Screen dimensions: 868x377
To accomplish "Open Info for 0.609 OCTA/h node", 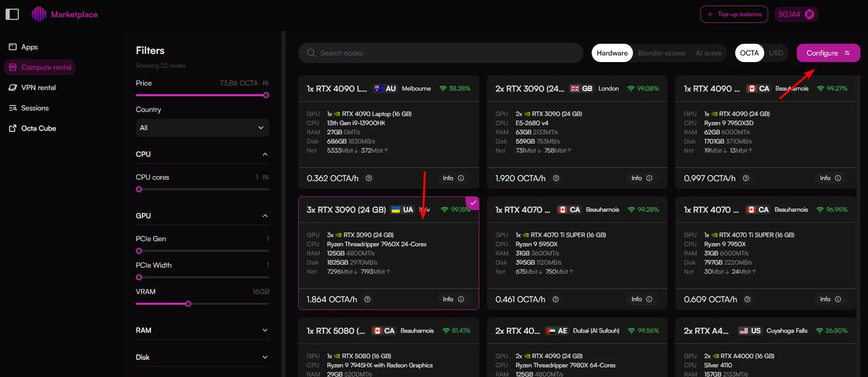I will (830, 299).
